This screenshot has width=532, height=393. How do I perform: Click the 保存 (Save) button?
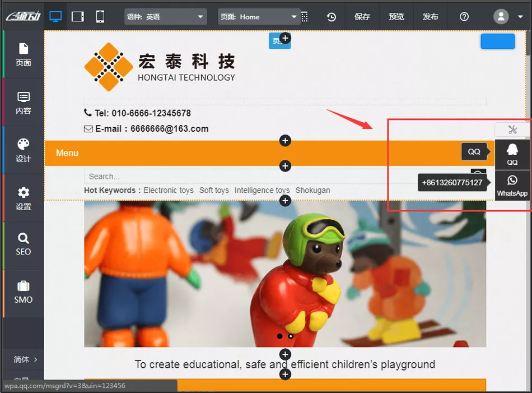(x=362, y=17)
